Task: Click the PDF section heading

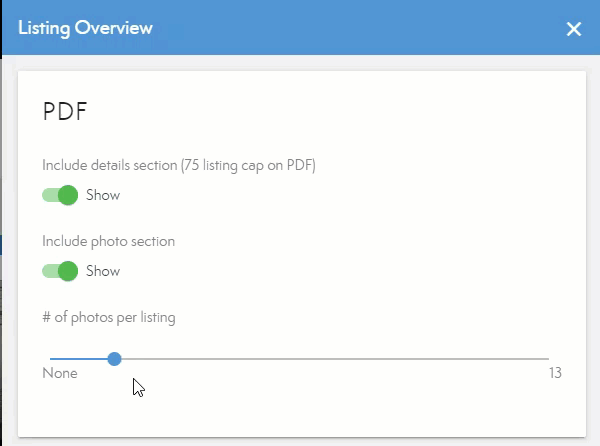Action: (x=66, y=111)
